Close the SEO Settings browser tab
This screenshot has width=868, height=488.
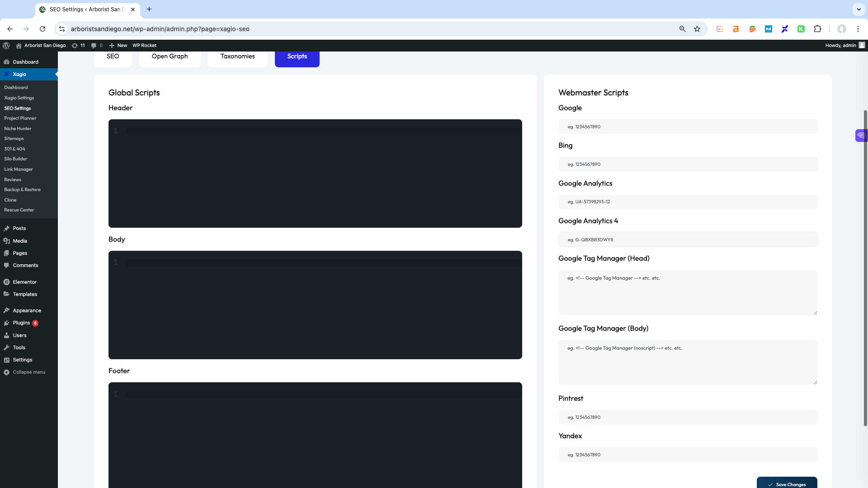click(133, 9)
